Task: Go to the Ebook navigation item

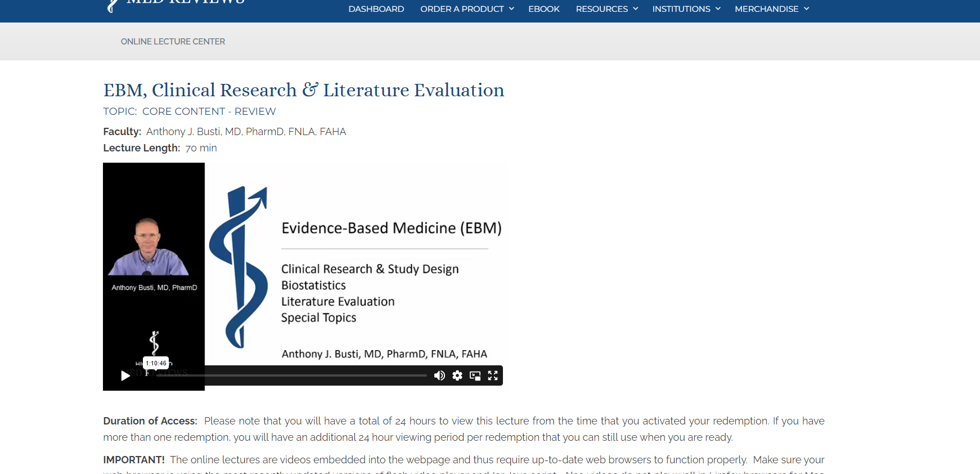Action: coord(543,9)
